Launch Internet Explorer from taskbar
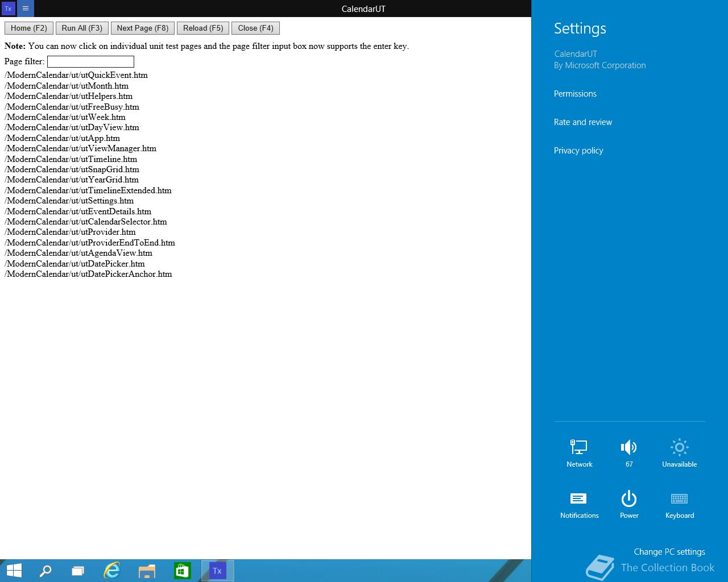 click(x=112, y=571)
